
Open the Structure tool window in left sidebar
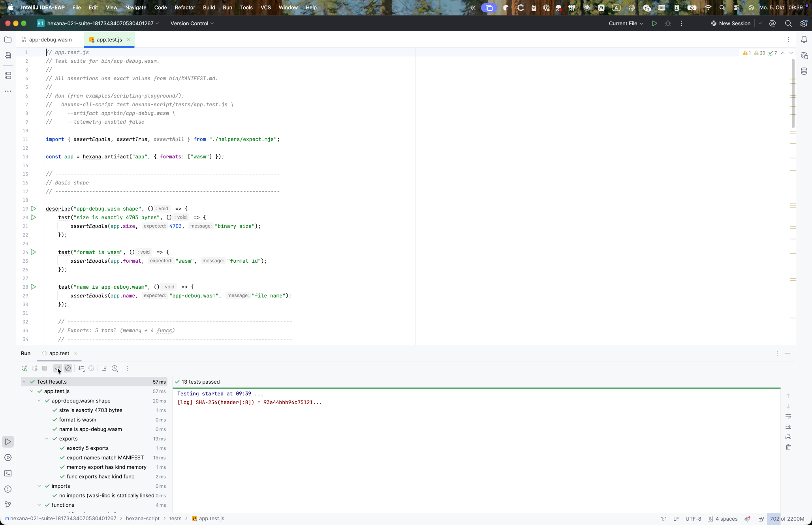point(8,75)
